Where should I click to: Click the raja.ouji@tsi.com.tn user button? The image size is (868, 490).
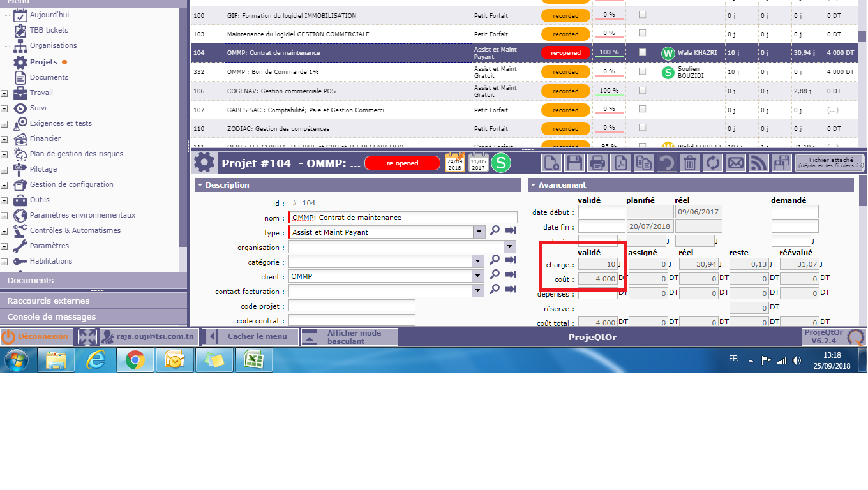(x=149, y=337)
